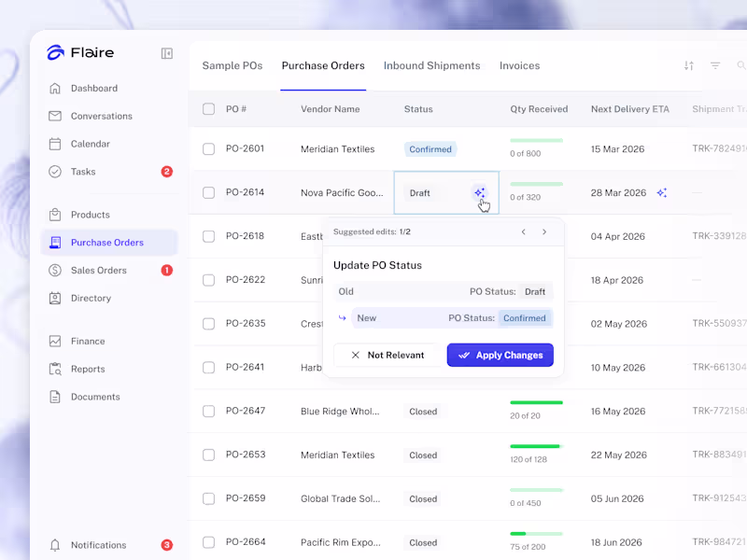Click Closed status of PO-2659
747x560 pixels.
(x=423, y=499)
